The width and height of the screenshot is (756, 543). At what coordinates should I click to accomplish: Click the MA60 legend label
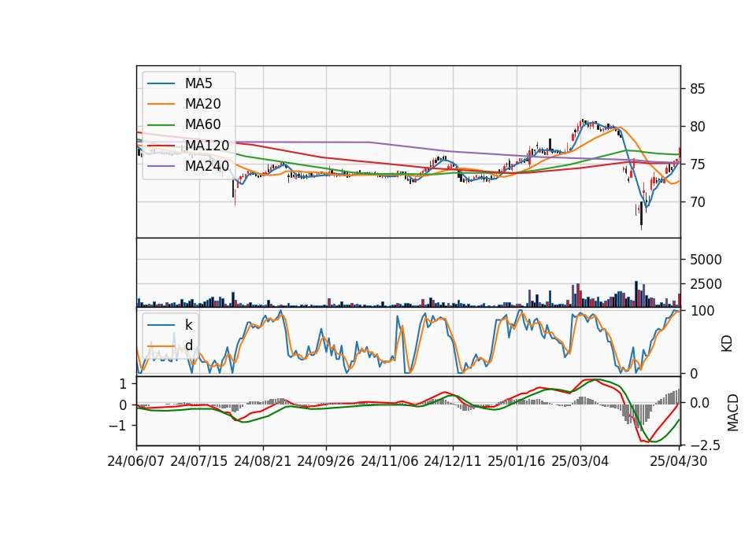coord(202,124)
